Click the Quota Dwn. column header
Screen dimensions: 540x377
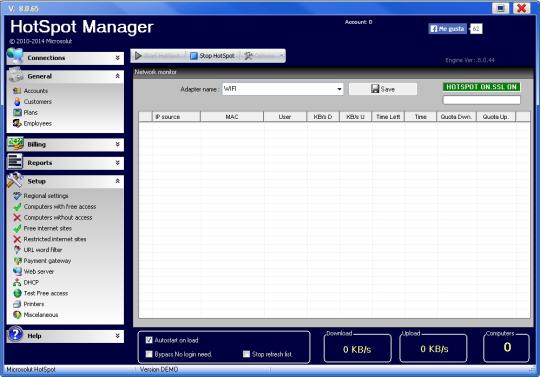coord(456,117)
